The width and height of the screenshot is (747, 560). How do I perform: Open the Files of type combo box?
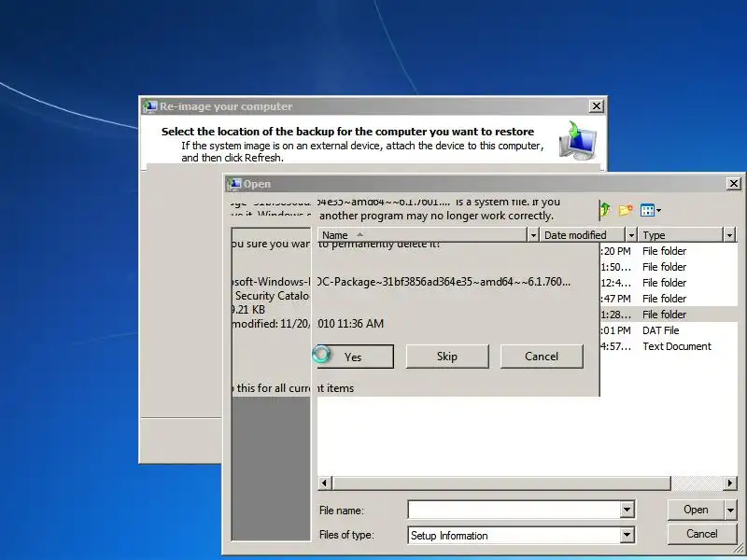click(521, 535)
